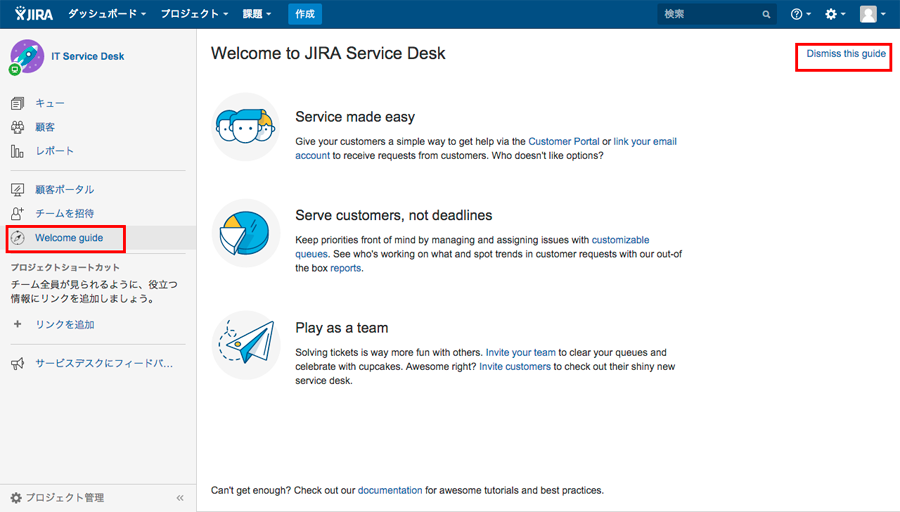The image size is (900, 512).
Task: Go to 顧客 in sidebar
Action: coord(45,127)
